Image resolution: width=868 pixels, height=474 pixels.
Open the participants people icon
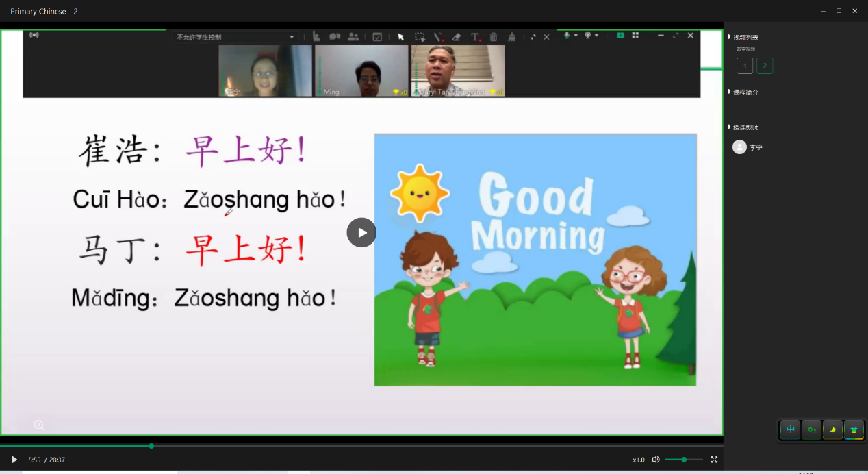tap(353, 37)
